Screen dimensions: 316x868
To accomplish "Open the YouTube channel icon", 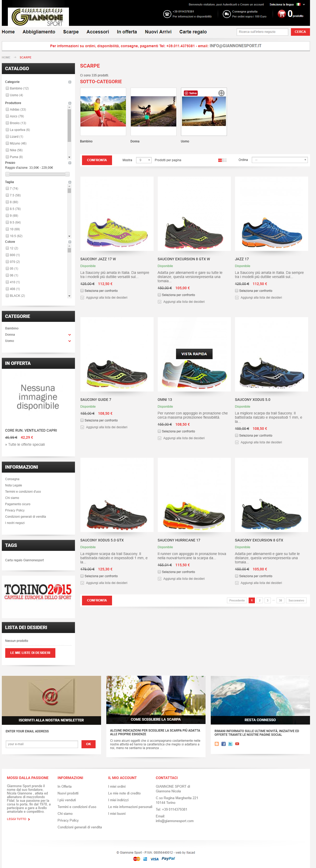I will [237, 744].
